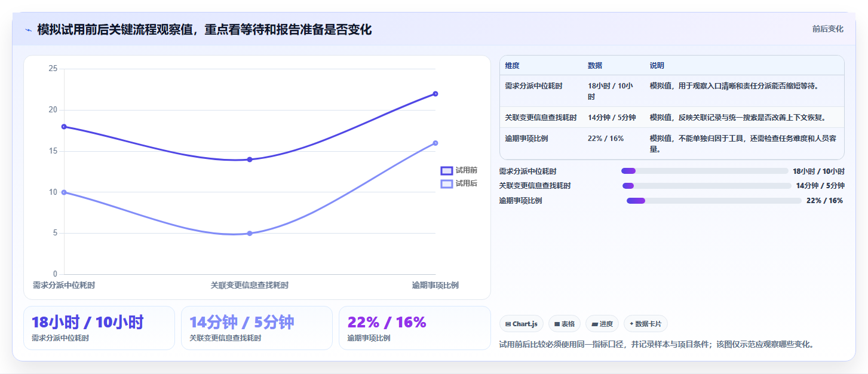
Task: Click the 逾期事项比例 progress bar
Action: pyautogui.click(x=714, y=201)
